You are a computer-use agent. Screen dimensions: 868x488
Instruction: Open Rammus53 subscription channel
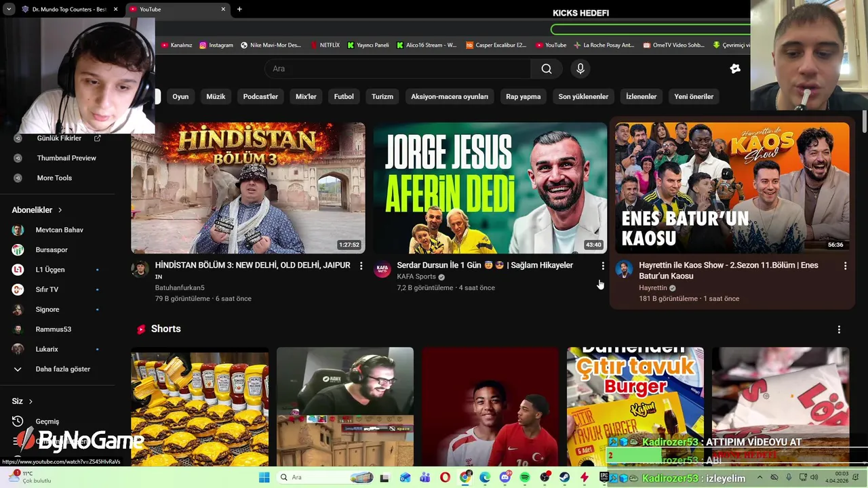(x=54, y=329)
